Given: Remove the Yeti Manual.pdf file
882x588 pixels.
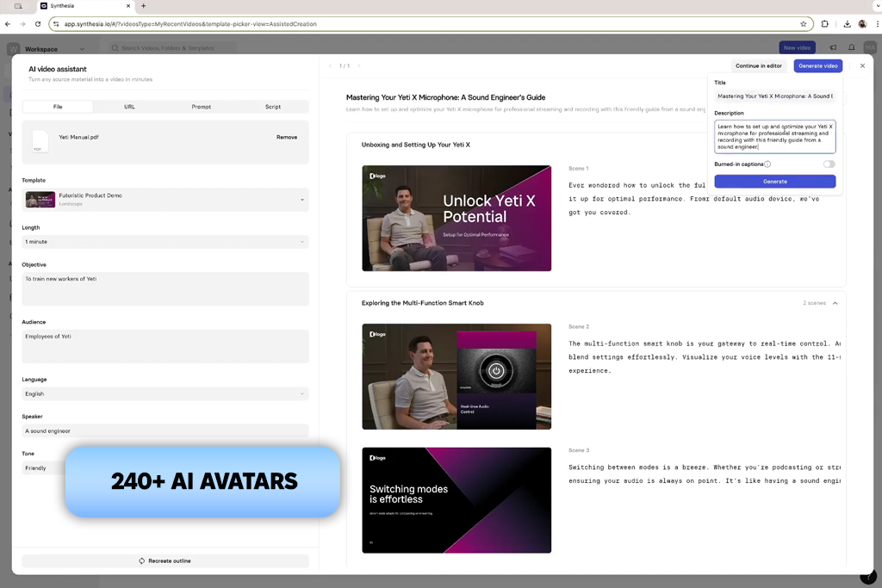Looking at the screenshot, I should click(287, 137).
